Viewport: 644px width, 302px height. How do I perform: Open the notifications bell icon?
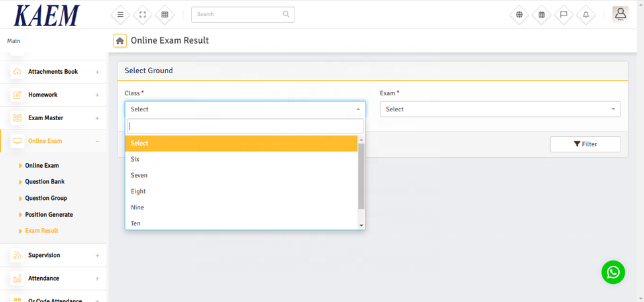click(586, 14)
